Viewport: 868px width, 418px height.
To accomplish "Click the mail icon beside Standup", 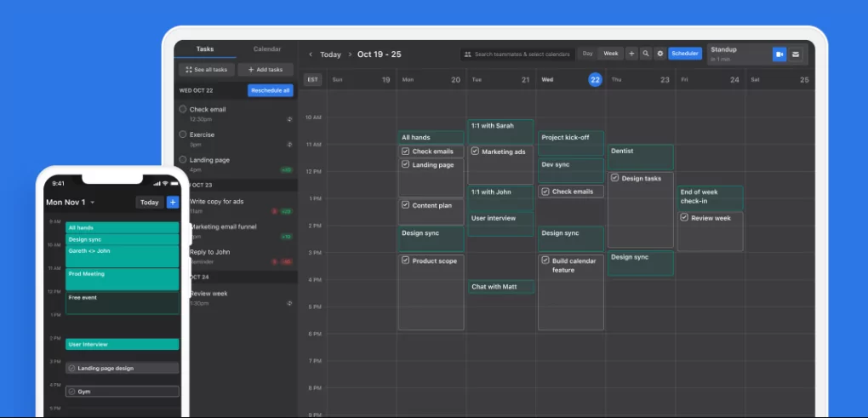I will pyautogui.click(x=796, y=54).
